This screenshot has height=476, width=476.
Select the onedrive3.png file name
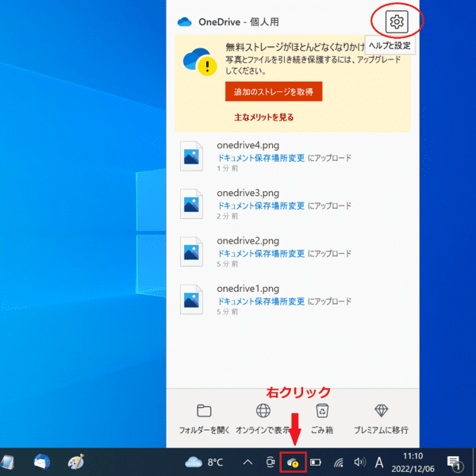click(x=248, y=193)
